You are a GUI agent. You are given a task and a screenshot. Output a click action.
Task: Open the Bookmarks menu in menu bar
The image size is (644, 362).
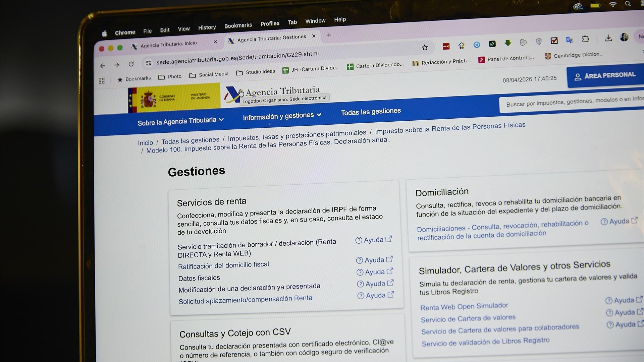[238, 25]
